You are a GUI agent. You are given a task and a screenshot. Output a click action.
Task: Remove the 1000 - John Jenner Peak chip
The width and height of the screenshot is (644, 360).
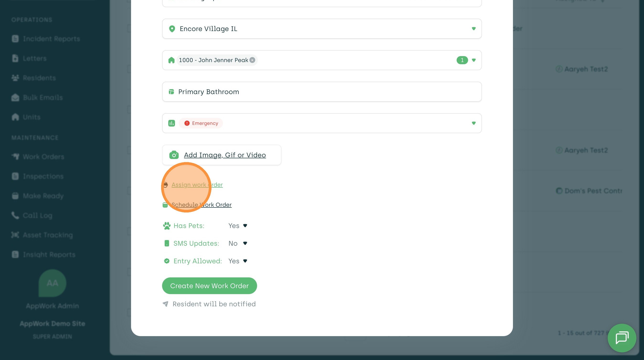click(252, 60)
